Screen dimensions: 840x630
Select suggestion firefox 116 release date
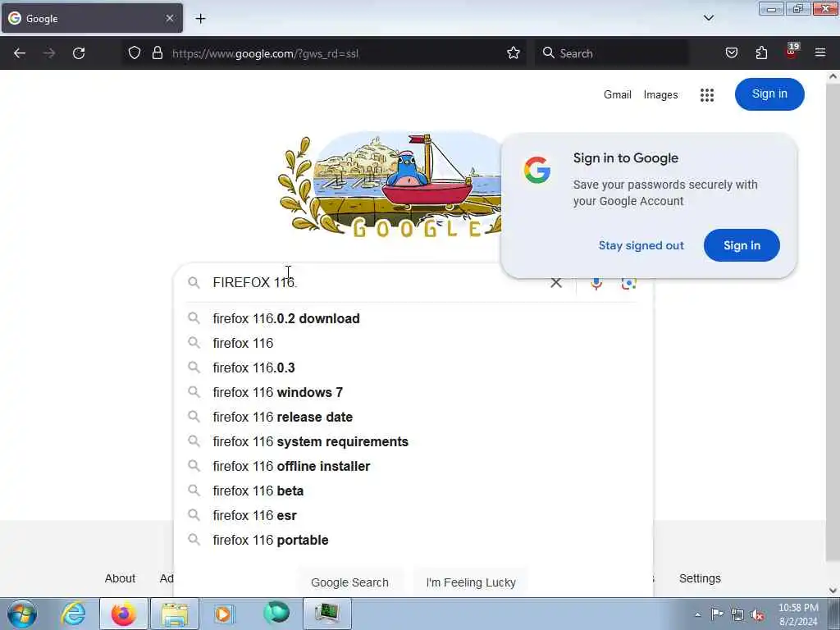pyautogui.click(x=413, y=418)
